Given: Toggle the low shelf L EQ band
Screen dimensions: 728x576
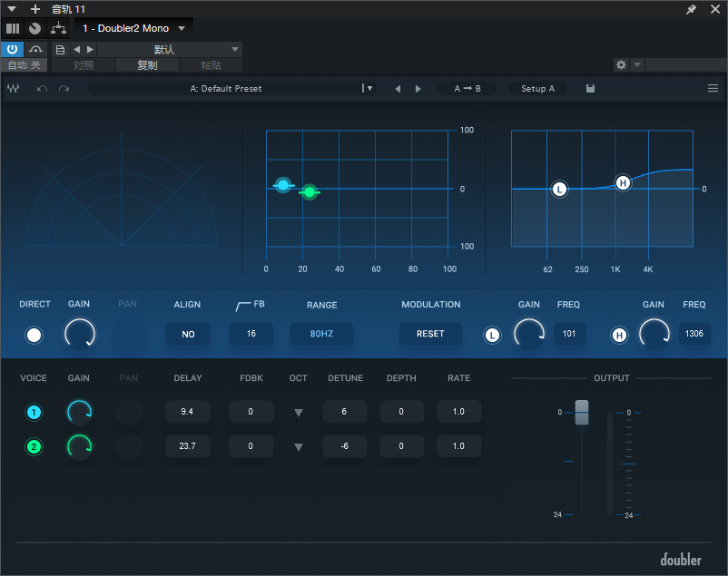Looking at the screenshot, I should tap(492, 335).
